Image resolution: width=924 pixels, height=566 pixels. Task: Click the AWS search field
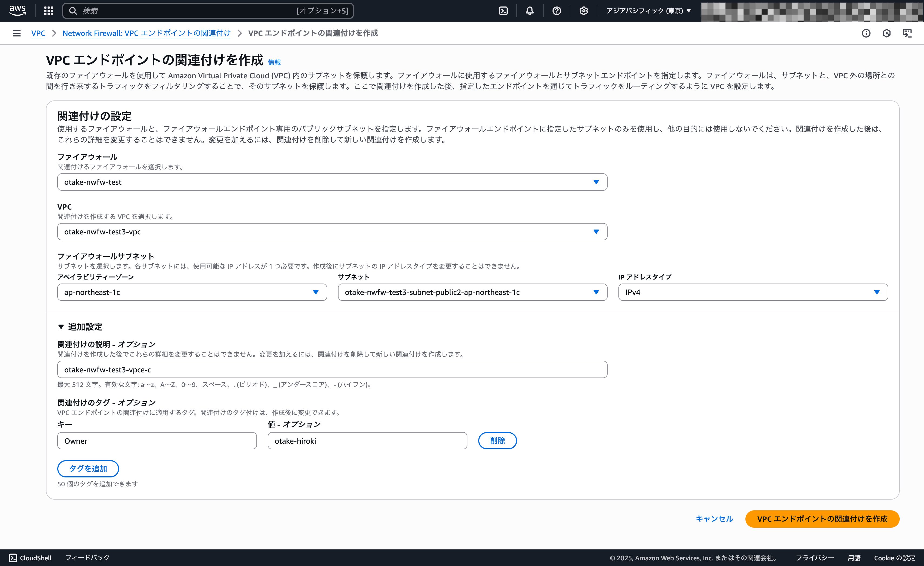[208, 11]
